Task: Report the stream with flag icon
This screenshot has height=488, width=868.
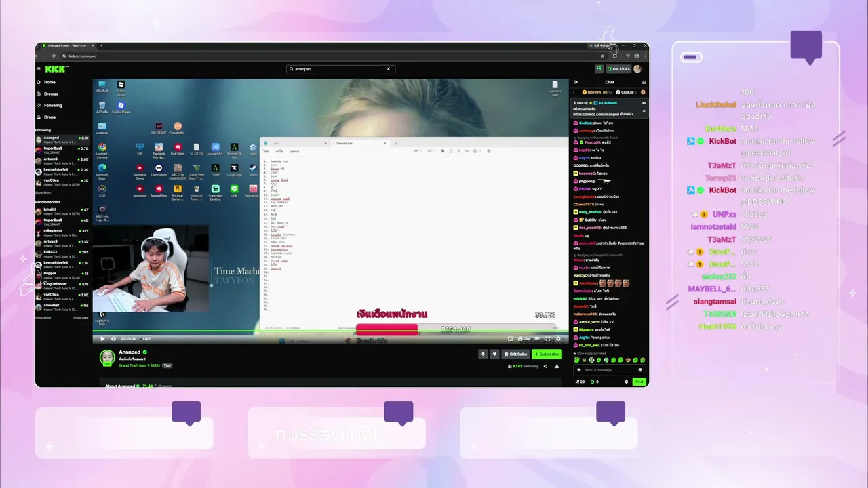Action: point(557,366)
